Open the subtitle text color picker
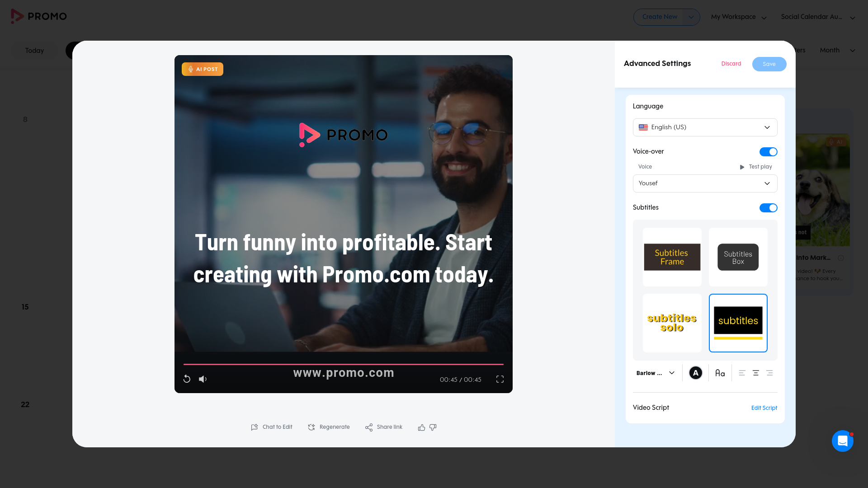Viewport: 868px width, 488px height. pos(696,373)
